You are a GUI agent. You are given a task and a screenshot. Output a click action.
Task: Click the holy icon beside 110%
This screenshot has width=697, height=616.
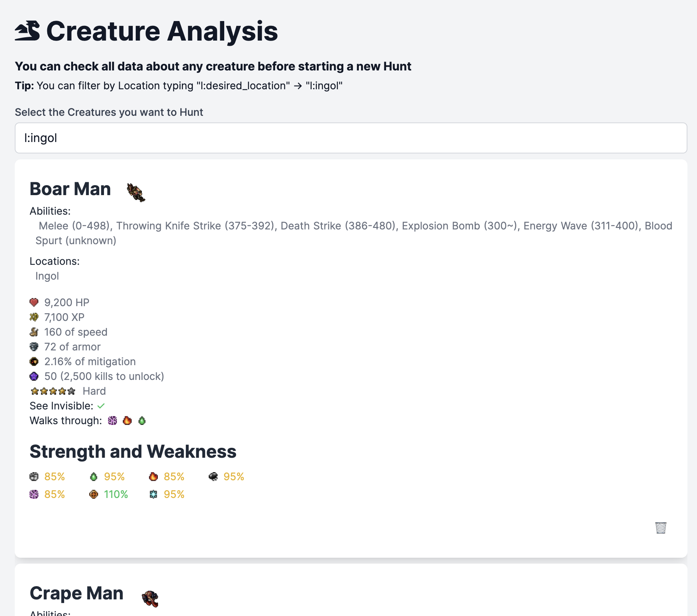94,494
